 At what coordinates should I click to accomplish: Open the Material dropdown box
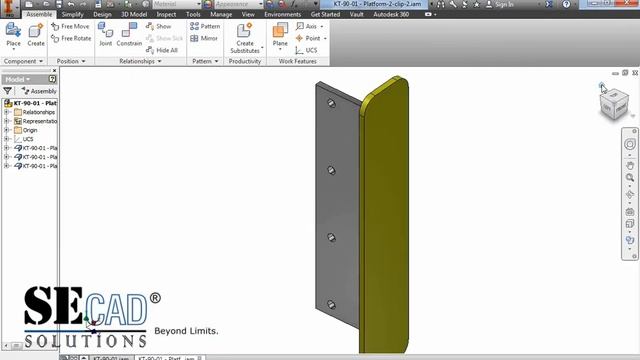tap(177, 4)
